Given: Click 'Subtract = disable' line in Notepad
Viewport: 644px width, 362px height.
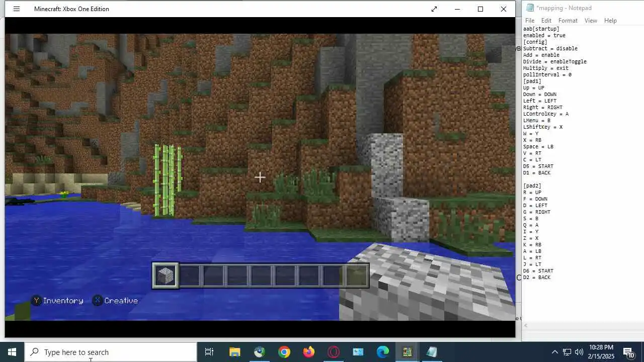Looking at the screenshot, I should [550, 49].
